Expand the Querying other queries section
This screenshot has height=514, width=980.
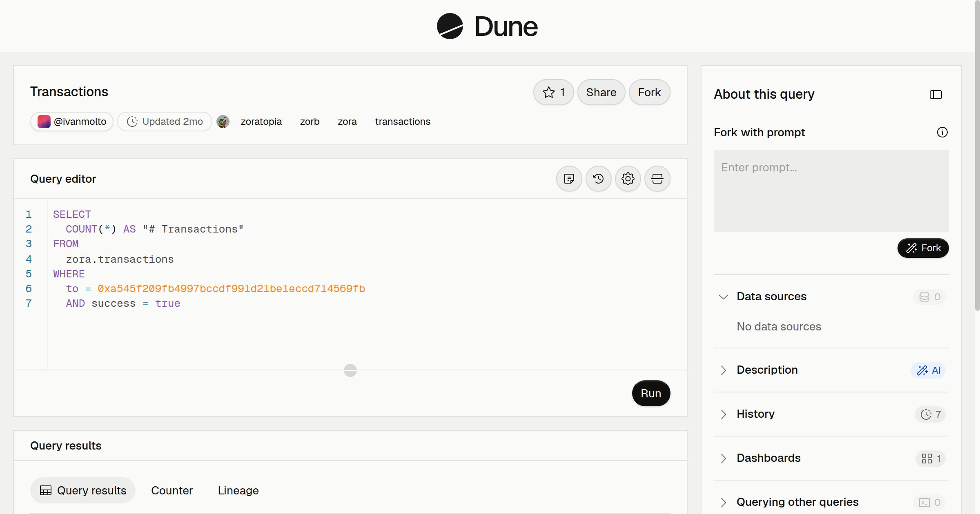pyautogui.click(x=723, y=502)
